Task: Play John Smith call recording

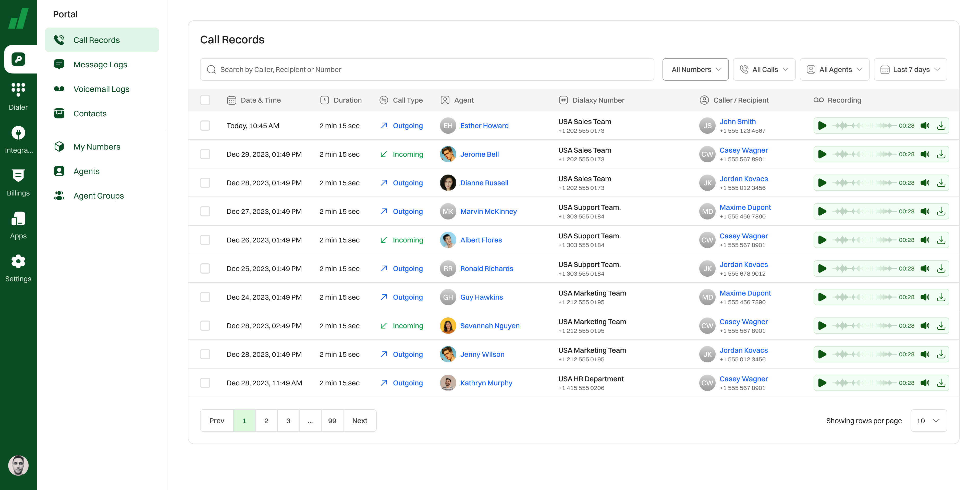Action: 822,126
